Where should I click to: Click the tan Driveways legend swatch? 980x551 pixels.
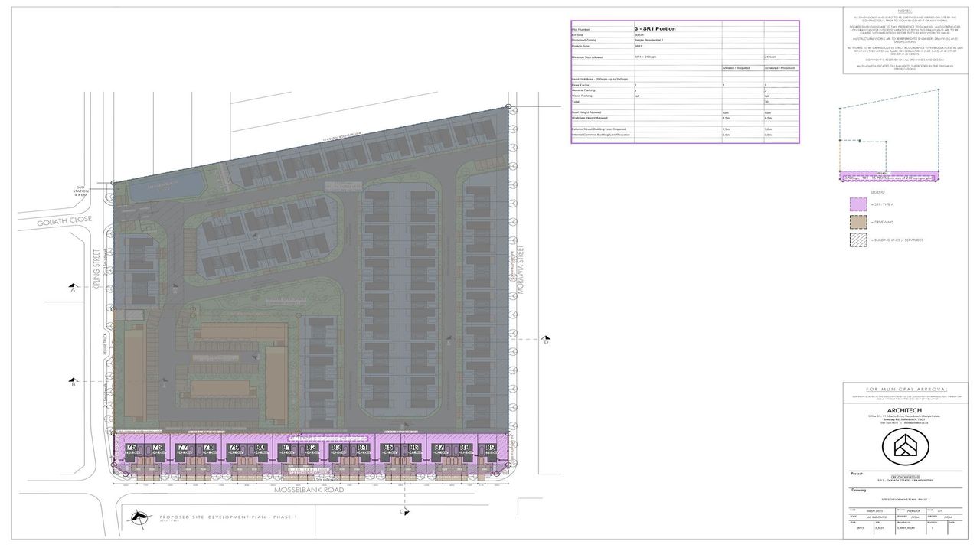click(x=858, y=222)
